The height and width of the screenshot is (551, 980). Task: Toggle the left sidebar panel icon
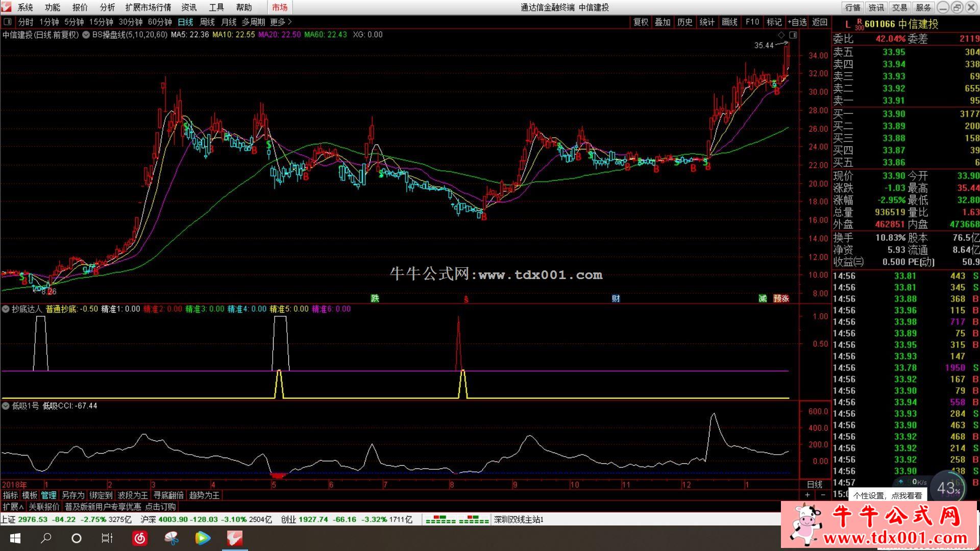pos(8,22)
